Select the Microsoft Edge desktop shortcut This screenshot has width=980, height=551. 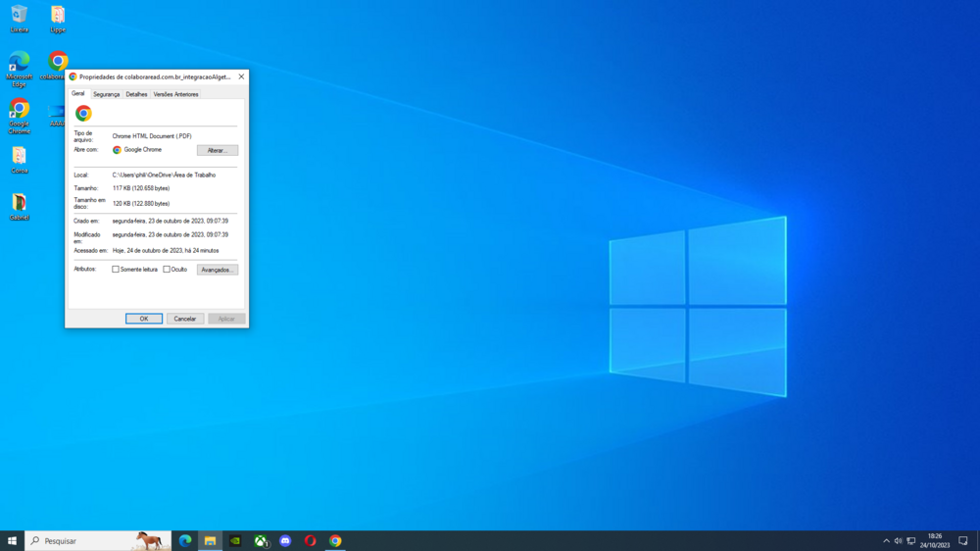pos(19,63)
